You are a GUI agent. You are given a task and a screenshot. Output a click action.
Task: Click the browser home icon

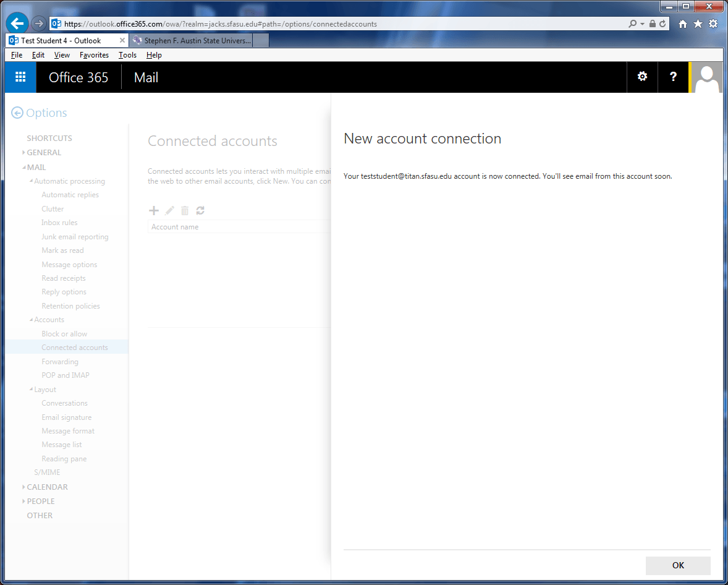point(683,24)
